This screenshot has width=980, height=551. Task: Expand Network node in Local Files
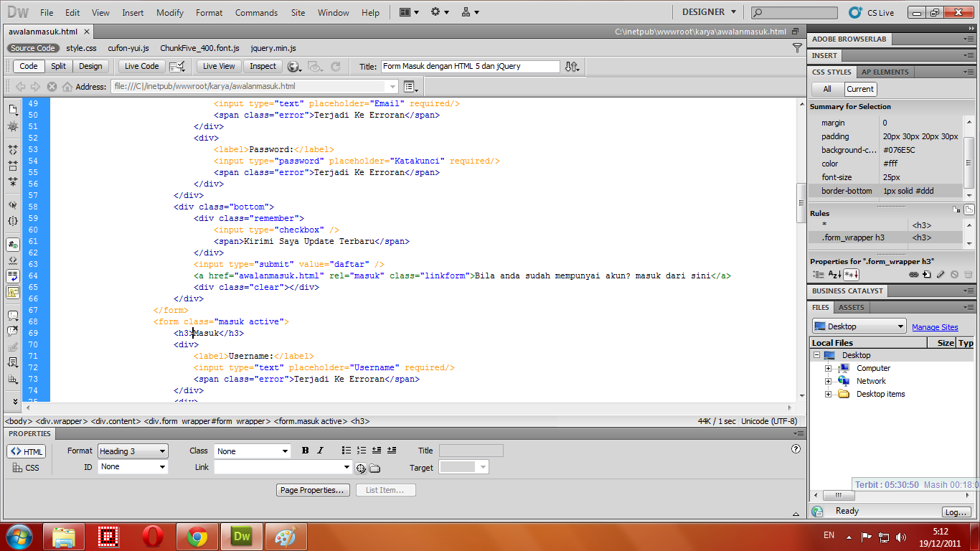(x=828, y=381)
